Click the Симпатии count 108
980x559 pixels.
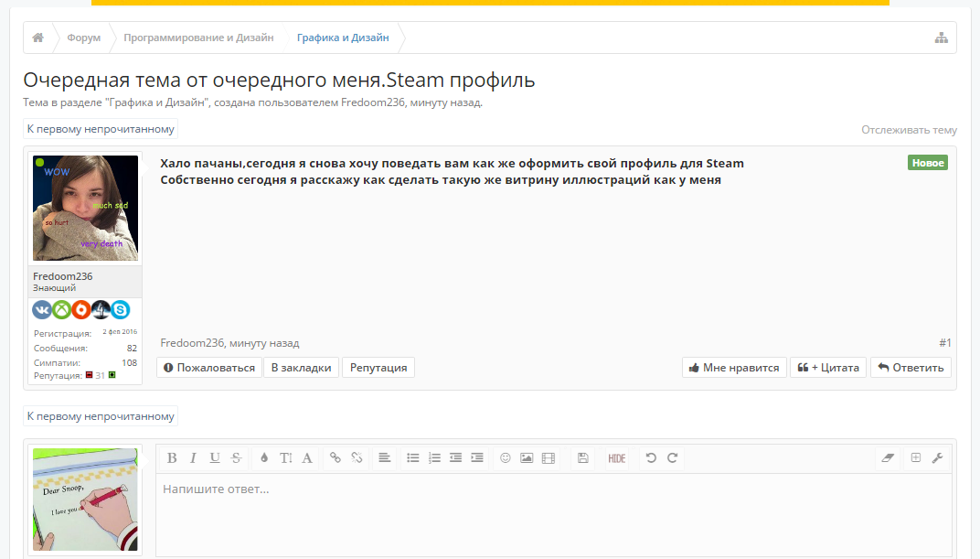pyautogui.click(x=130, y=362)
